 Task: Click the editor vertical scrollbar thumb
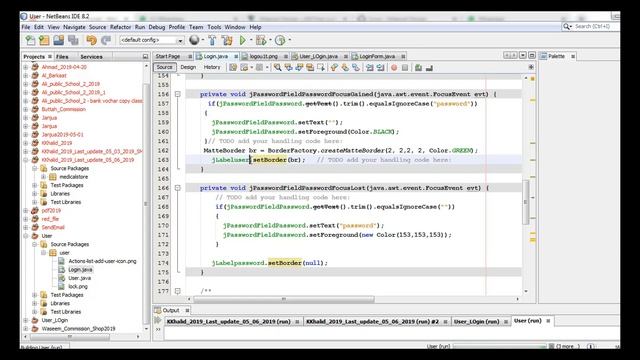526,202
